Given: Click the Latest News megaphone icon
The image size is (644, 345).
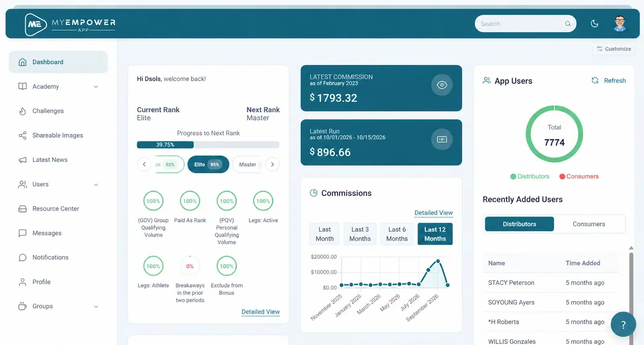Looking at the screenshot, I should click(23, 160).
